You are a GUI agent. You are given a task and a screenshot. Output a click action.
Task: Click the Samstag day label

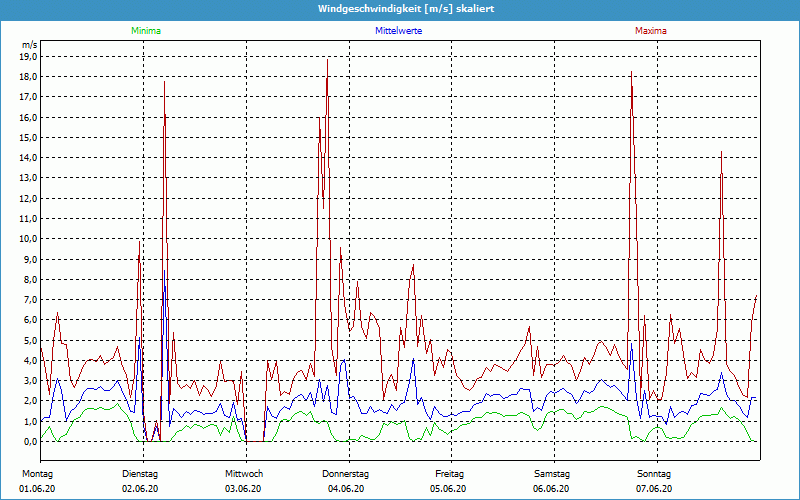552,474
